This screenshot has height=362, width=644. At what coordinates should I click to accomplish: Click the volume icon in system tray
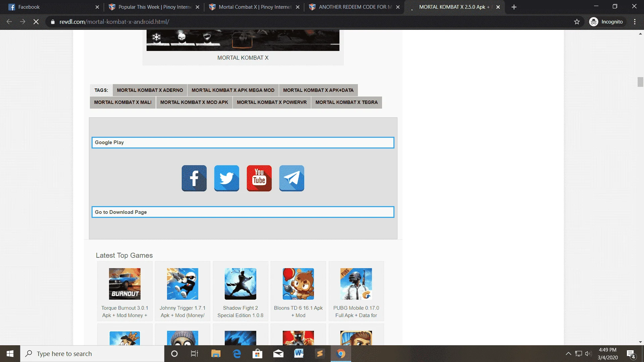pyautogui.click(x=588, y=354)
